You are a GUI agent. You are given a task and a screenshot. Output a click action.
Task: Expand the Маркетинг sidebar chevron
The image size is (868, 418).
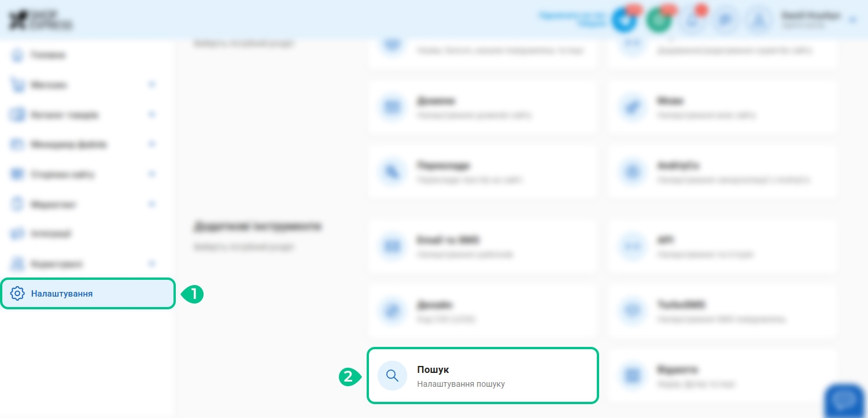[x=152, y=204]
